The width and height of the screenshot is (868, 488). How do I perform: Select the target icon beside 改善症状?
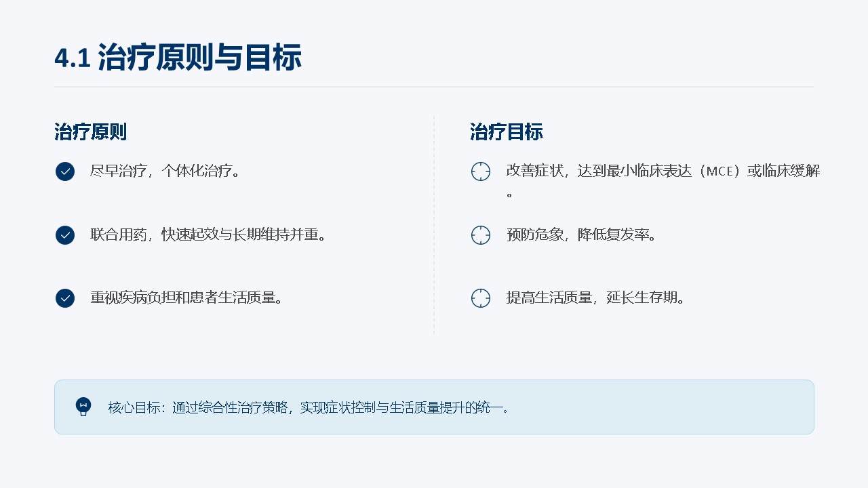[x=481, y=171]
